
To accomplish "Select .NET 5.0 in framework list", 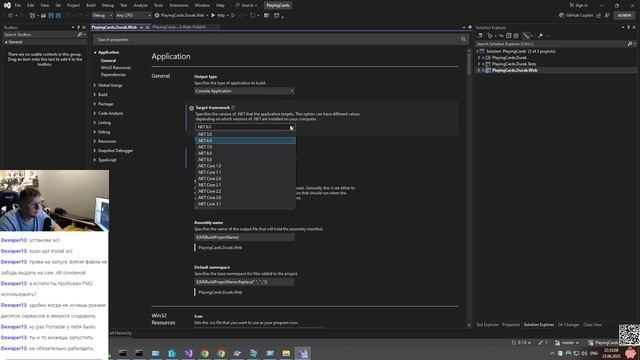I will (245, 134).
